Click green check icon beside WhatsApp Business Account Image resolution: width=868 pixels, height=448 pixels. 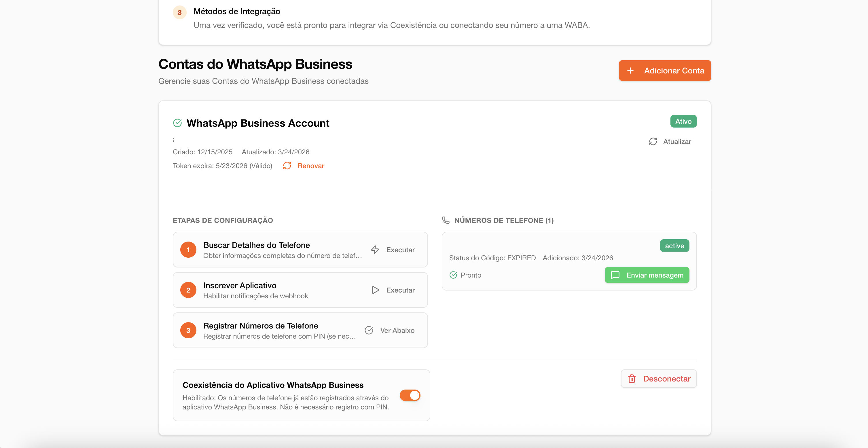[177, 123]
